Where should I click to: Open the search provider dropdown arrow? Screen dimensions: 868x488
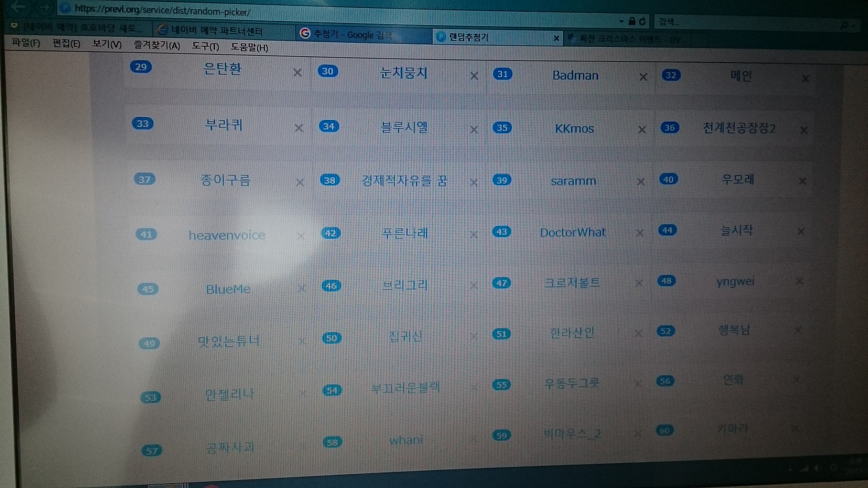click(854, 26)
